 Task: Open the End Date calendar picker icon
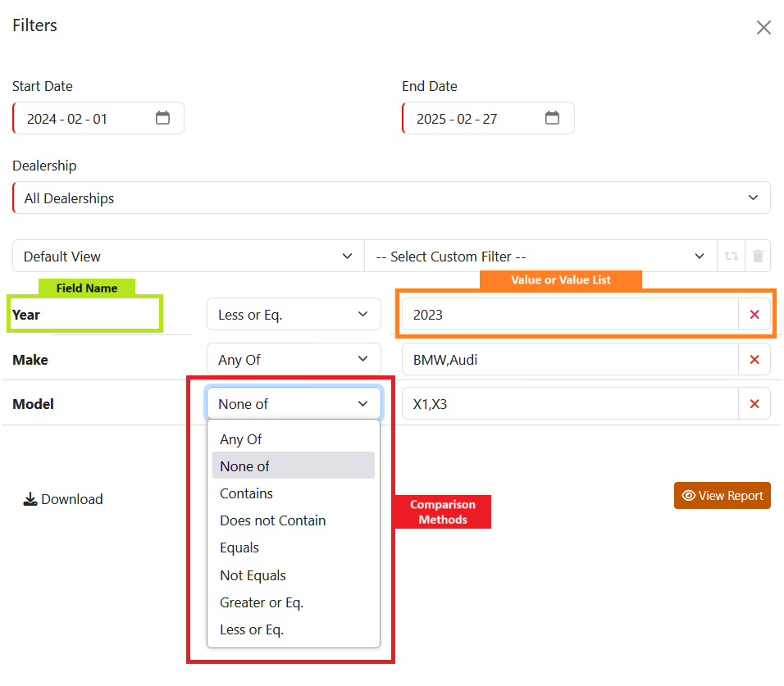pos(552,118)
